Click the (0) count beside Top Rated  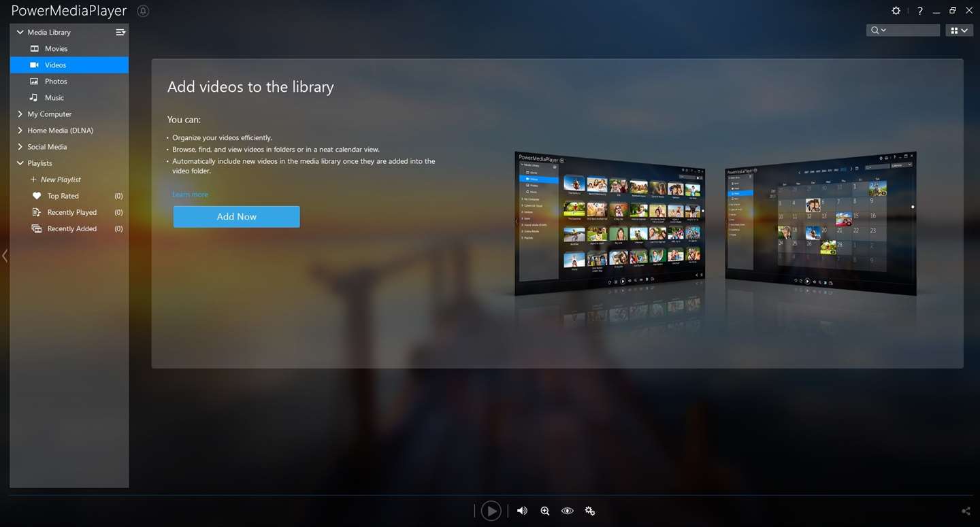[118, 196]
